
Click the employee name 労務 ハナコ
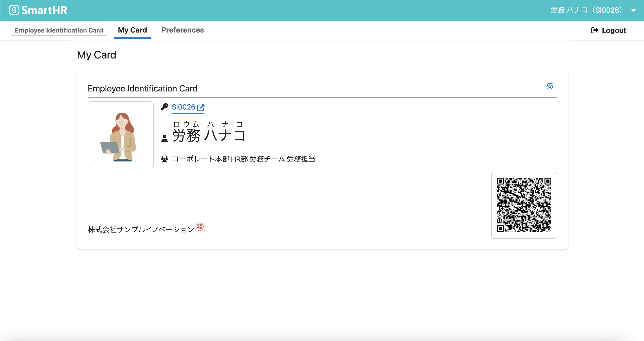point(209,135)
